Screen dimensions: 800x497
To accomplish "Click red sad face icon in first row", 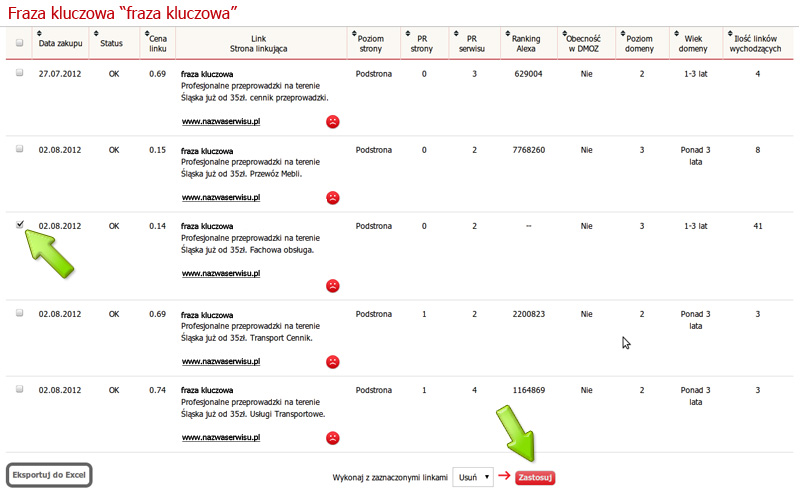I will pos(332,122).
